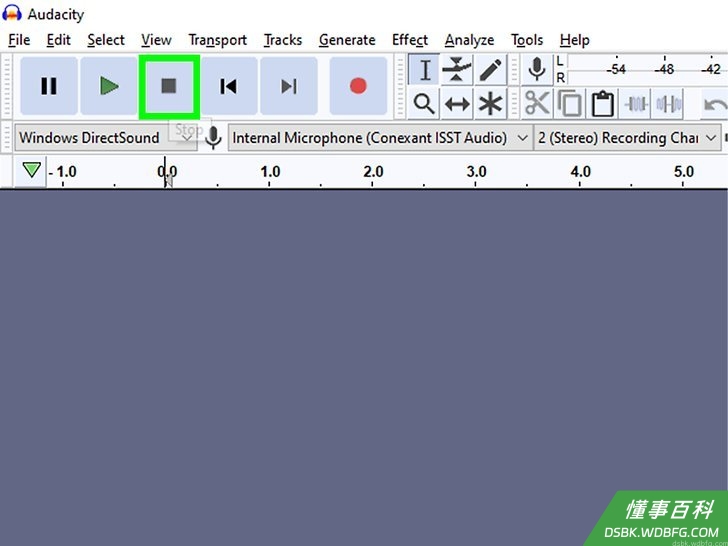Open the Analyze menu

tap(469, 40)
